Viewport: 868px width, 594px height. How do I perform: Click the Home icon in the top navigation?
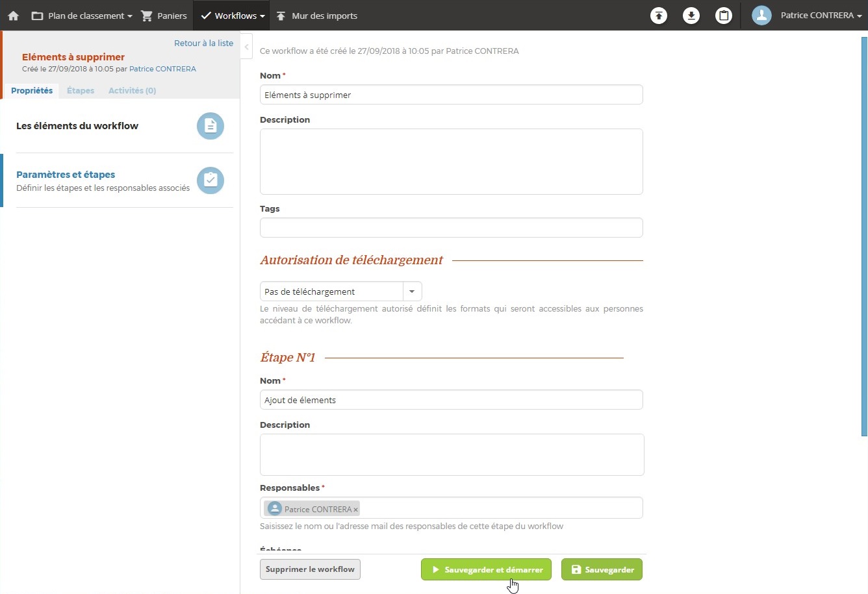[13, 15]
